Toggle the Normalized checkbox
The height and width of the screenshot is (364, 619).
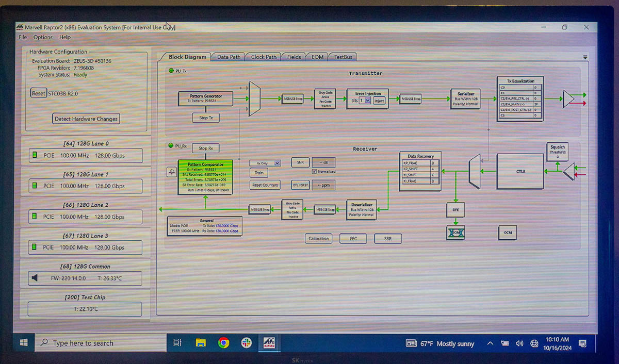click(x=314, y=172)
